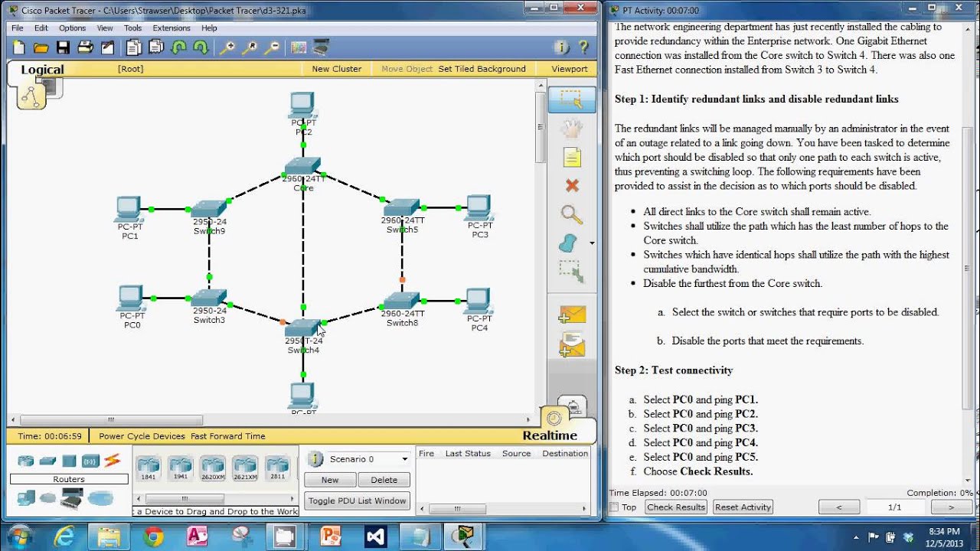980x551 pixels.
Task: Select the Draw Polygon shape tool
Action: (568, 243)
